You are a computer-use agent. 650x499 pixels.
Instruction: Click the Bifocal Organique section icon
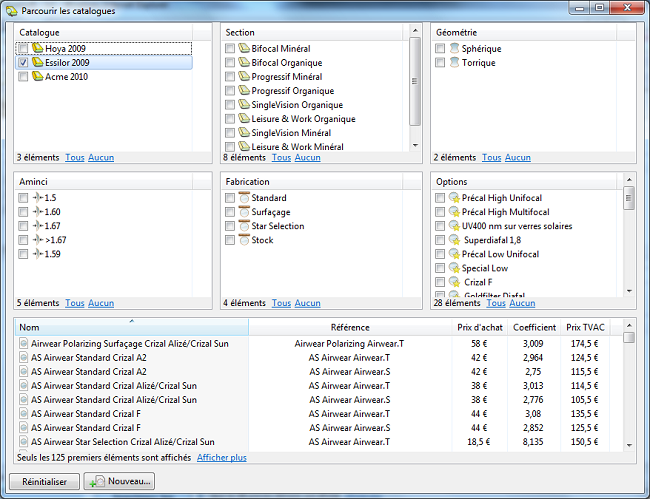[244, 62]
